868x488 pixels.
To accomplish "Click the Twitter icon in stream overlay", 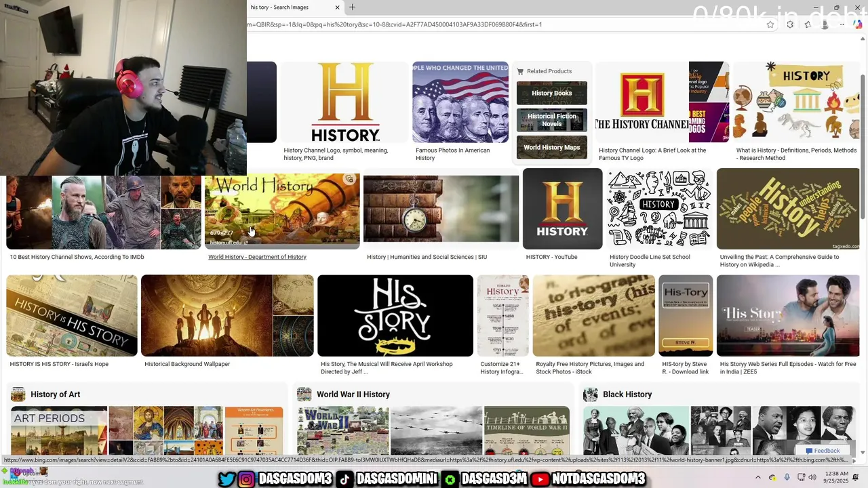I will 227,479.
